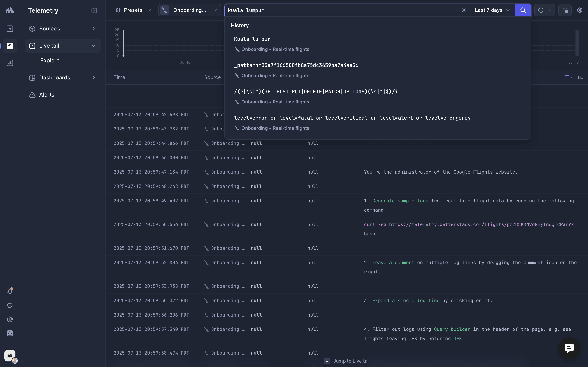Click the Better Stack logo icon
Viewport: 588px width, 367px height.
coord(10,10)
